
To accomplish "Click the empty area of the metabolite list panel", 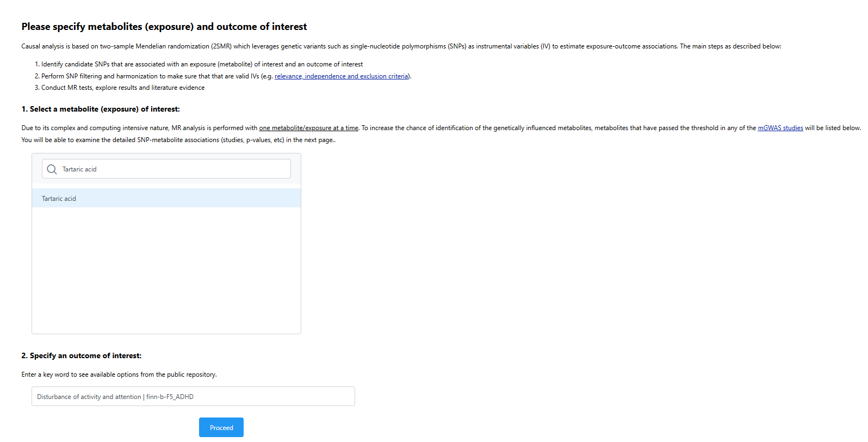I will pyautogui.click(x=166, y=272).
